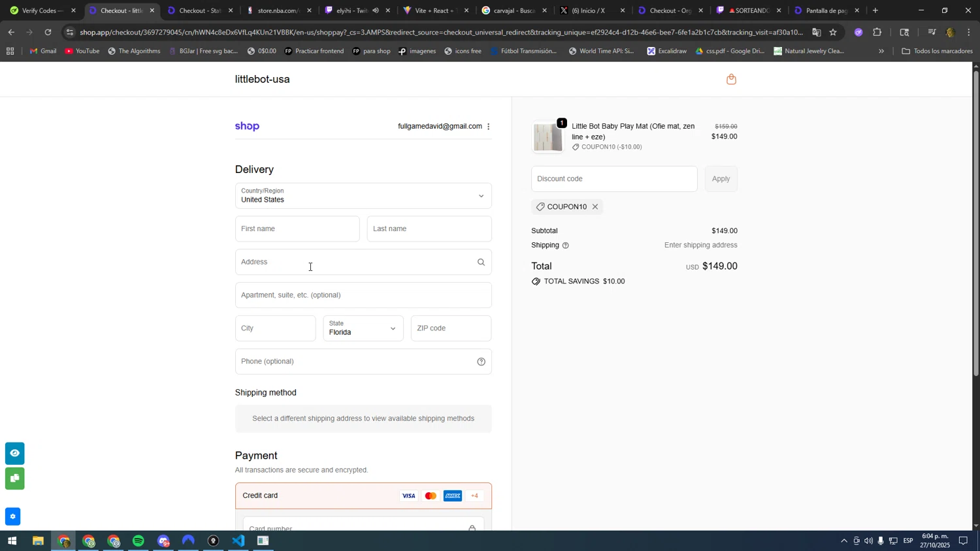980x551 pixels.
Task: Open the taskbar volume control
Action: click(868, 541)
